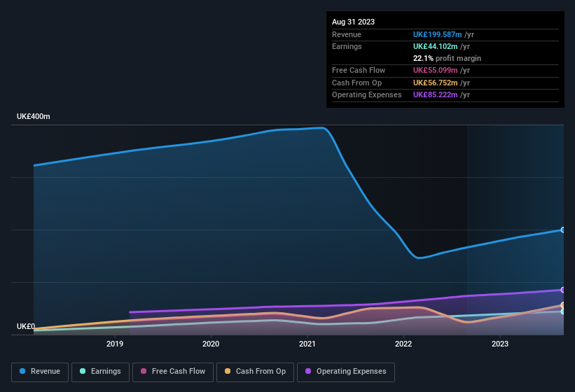Toggle the Cash From Op legend button
Viewport: 575px width, 392px height.
click(255, 372)
